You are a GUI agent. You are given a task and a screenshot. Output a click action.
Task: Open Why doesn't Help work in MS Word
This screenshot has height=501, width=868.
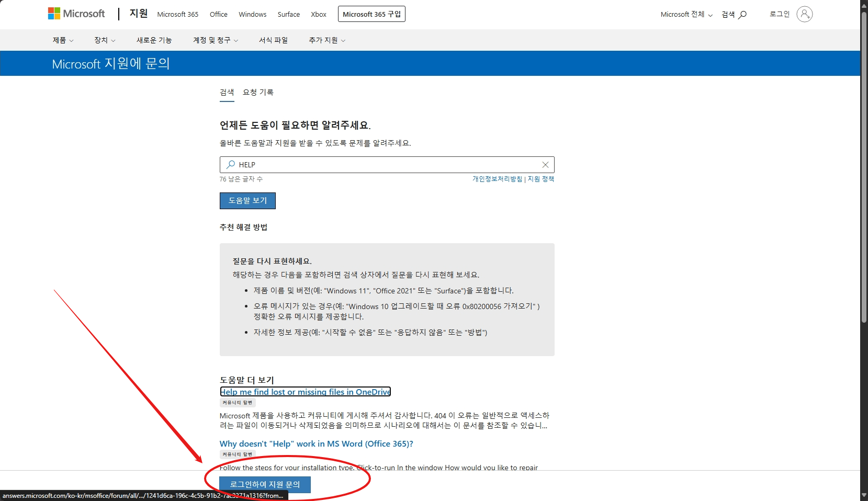(317, 443)
